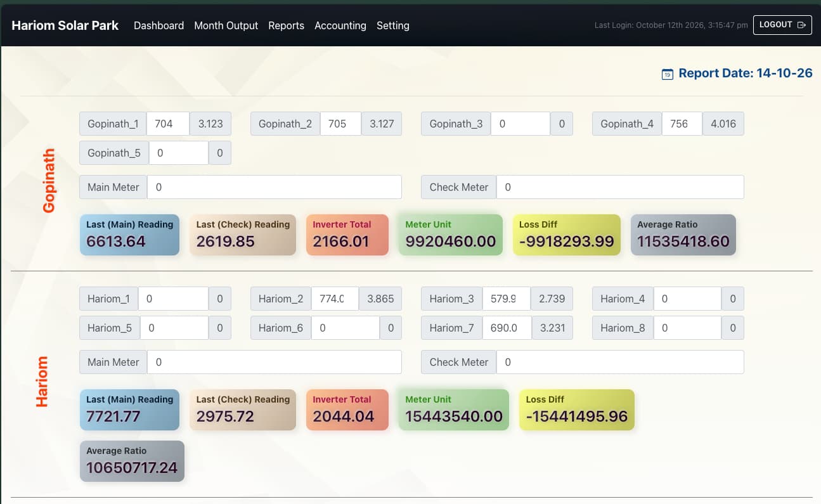Screen dimensions: 821x504
Task: Click the Hariom_5 reading input field
Action: pos(174,328)
